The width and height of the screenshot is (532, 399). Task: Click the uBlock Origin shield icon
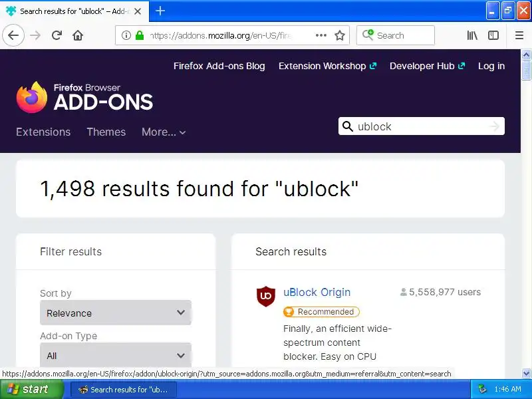[x=265, y=296]
